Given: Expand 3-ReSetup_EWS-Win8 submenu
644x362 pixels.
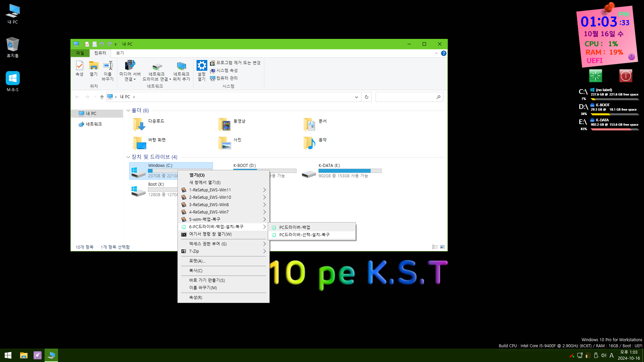Looking at the screenshot, I should (x=223, y=205).
